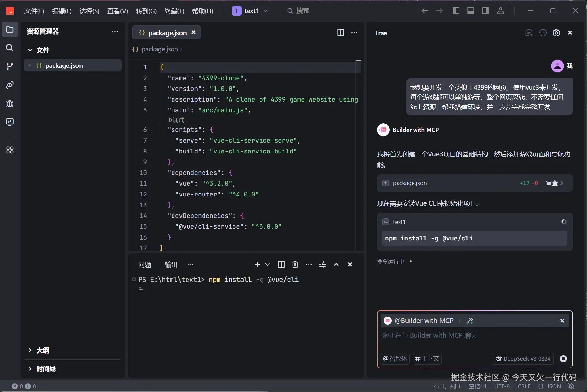The width and height of the screenshot is (587, 392).
Task: Click the errors and warnings status indicator
Action: [x=24, y=386]
